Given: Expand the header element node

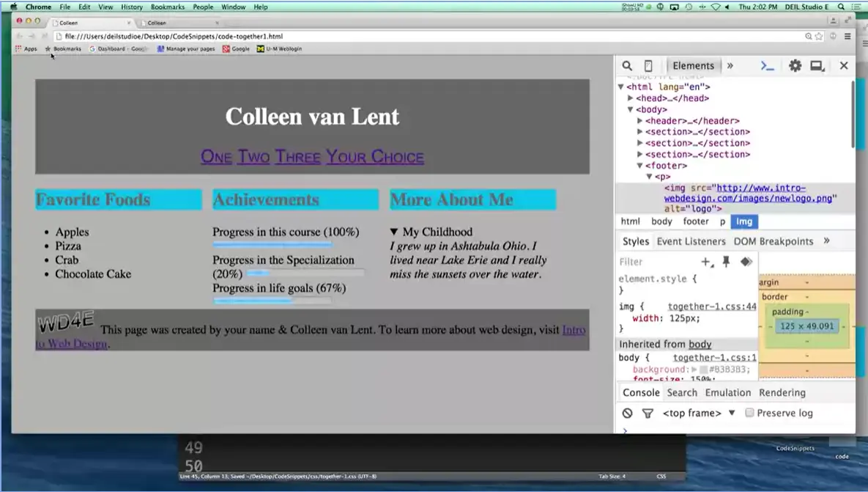Looking at the screenshot, I should click(x=639, y=121).
